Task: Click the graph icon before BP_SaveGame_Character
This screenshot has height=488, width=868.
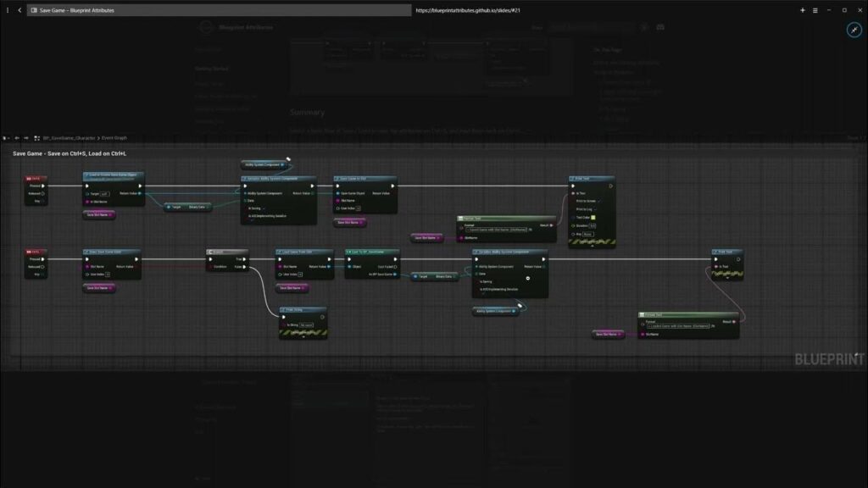Action: coord(37,137)
